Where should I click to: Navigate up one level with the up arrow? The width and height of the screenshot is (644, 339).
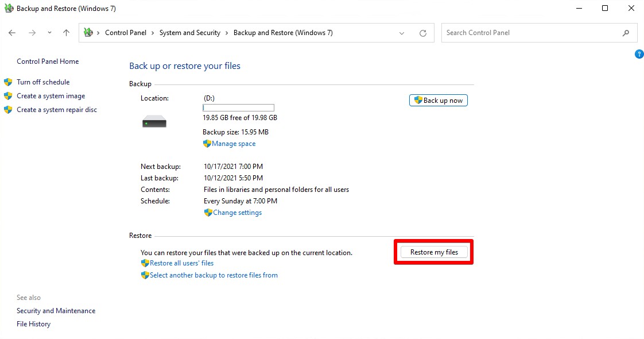[x=66, y=33]
